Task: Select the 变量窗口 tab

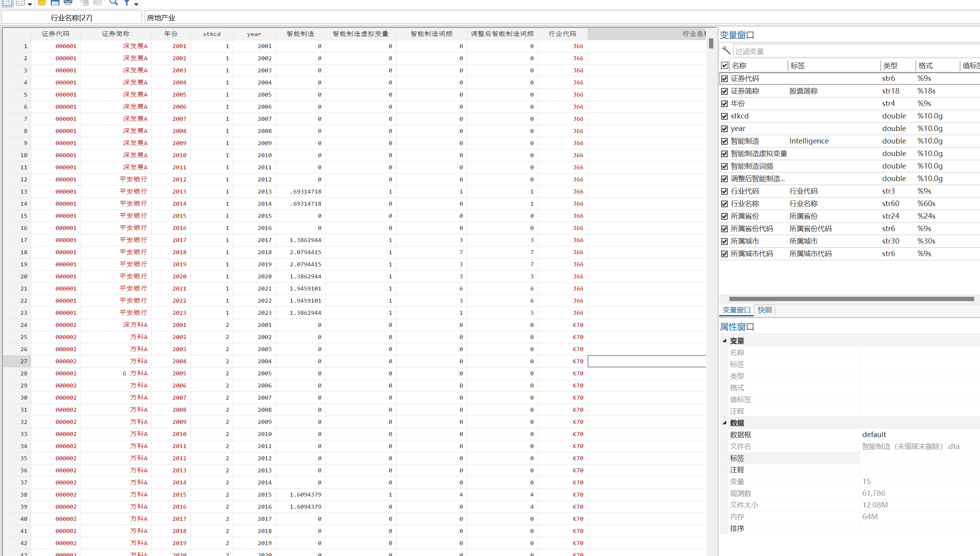Action: point(736,310)
